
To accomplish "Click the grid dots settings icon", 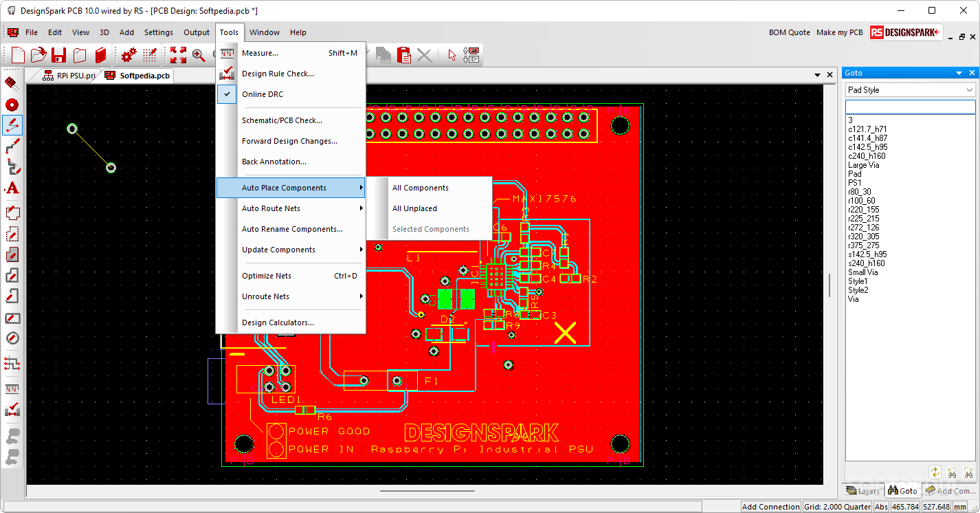I will (x=150, y=55).
